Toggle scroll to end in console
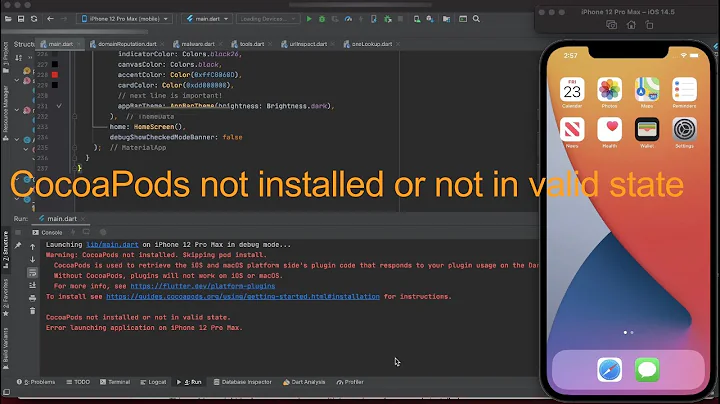This screenshot has height=404, width=720. pyautogui.click(x=33, y=285)
